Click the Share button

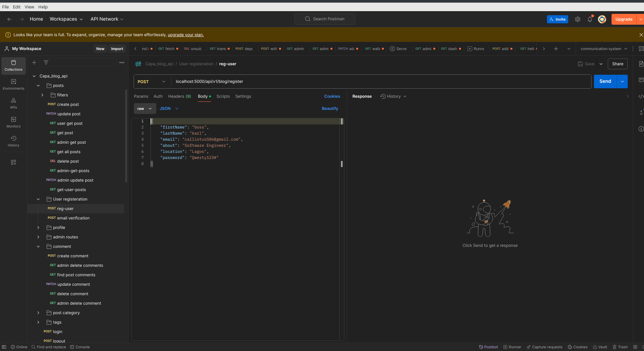tap(618, 64)
